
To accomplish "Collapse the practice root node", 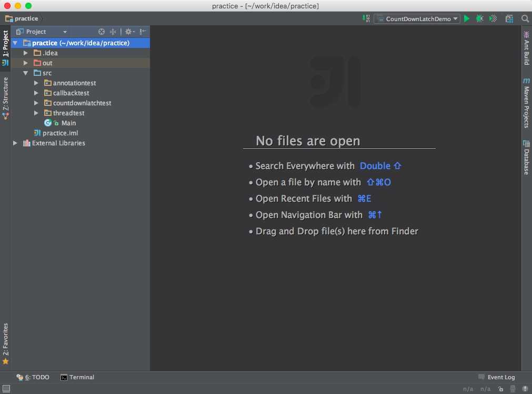I will click(x=15, y=43).
